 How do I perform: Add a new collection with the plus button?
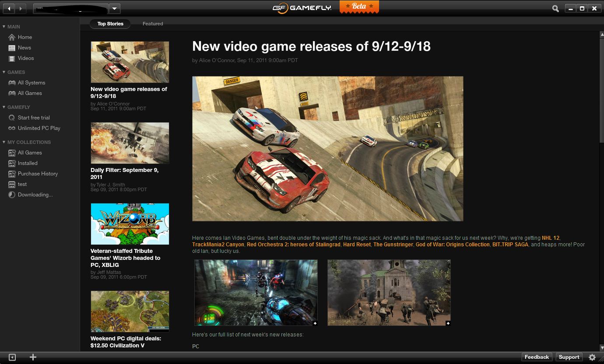[x=32, y=357]
